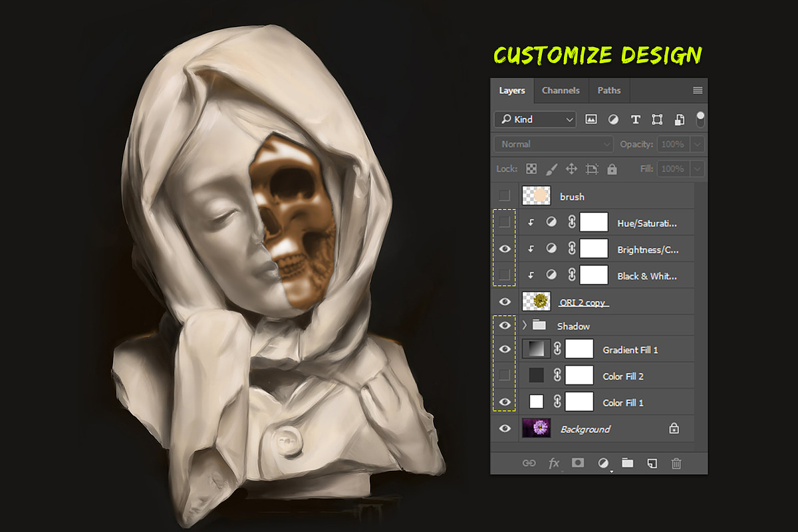798x532 pixels.
Task: Click the Color Fill 1 white swatch
Action: pos(536,402)
